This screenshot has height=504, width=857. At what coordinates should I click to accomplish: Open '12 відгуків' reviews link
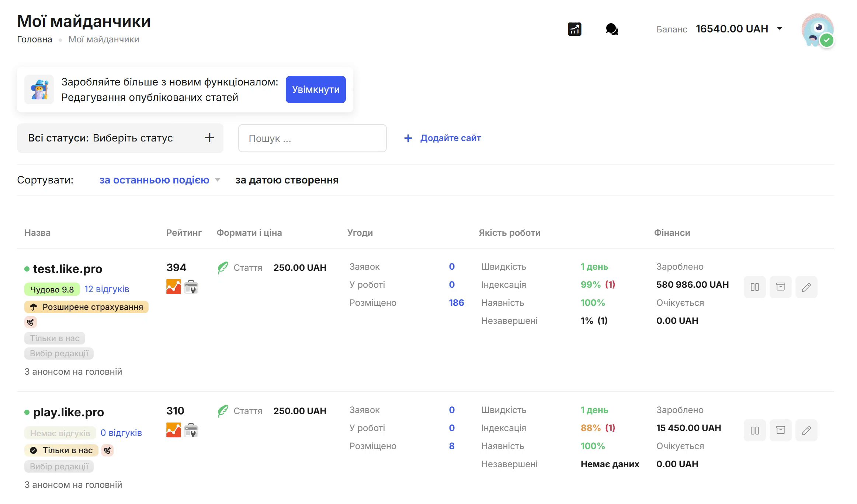click(107, 289)
